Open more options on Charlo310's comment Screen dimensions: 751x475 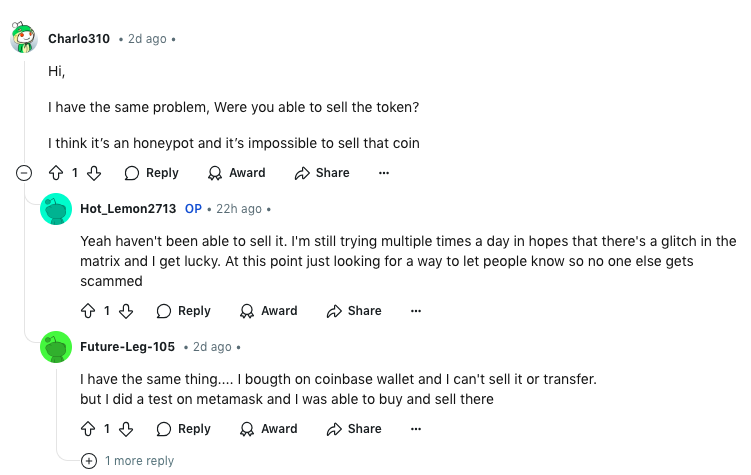point(384,173)
